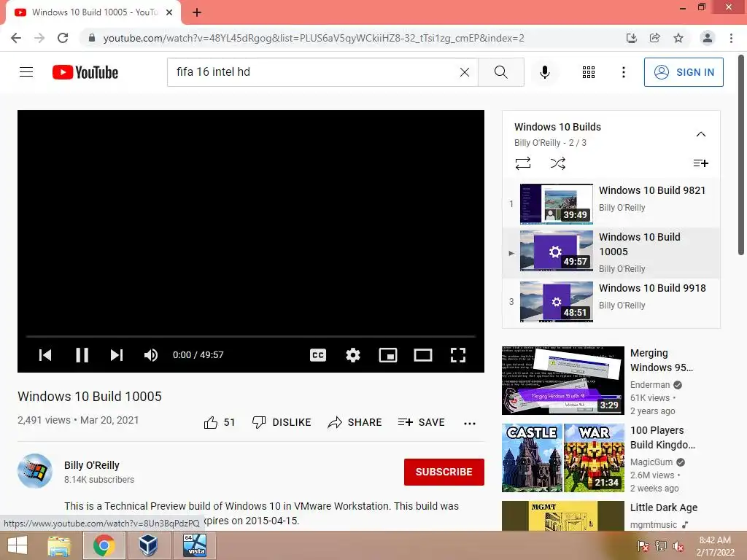Open Billy O'Reilly channel name link
The height and width of the screenshot is (560, 747).
click(x=91, y=465)
